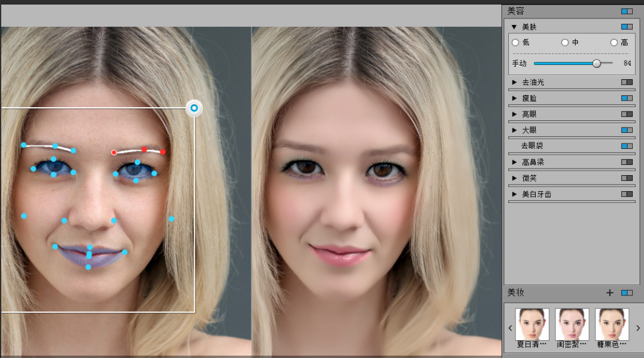The width and height of the screenshot is (644, 358).
Task: Toggle the 美容 panel master switch
Action: coord(627,11)
